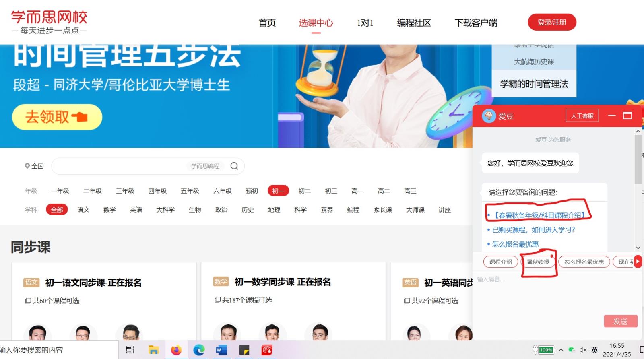Open the 怎么报名最优惠 link in chat message
The width and height of the screenshot is (644, 359).
pyautogui.click(x=515, y=244)
